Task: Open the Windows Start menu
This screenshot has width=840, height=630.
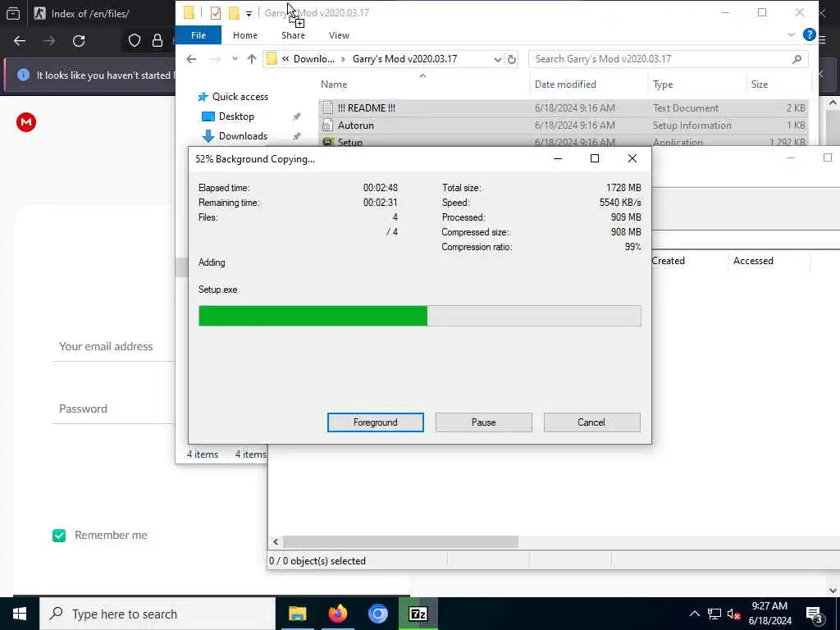Action: point(20,614)
